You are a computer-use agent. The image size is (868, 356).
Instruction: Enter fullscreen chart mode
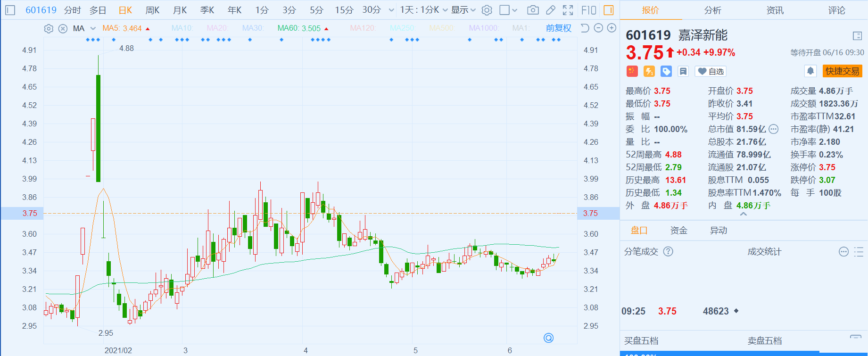pos(568,10)
